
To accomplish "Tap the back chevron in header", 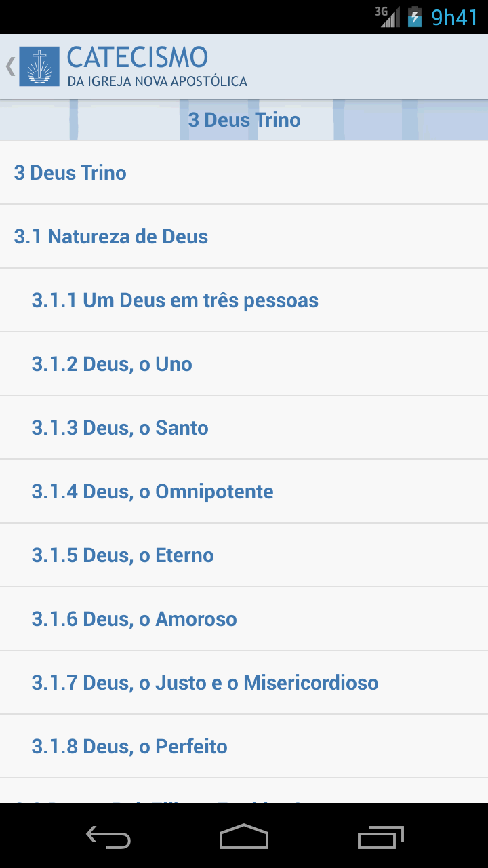I will pos(10,66).
